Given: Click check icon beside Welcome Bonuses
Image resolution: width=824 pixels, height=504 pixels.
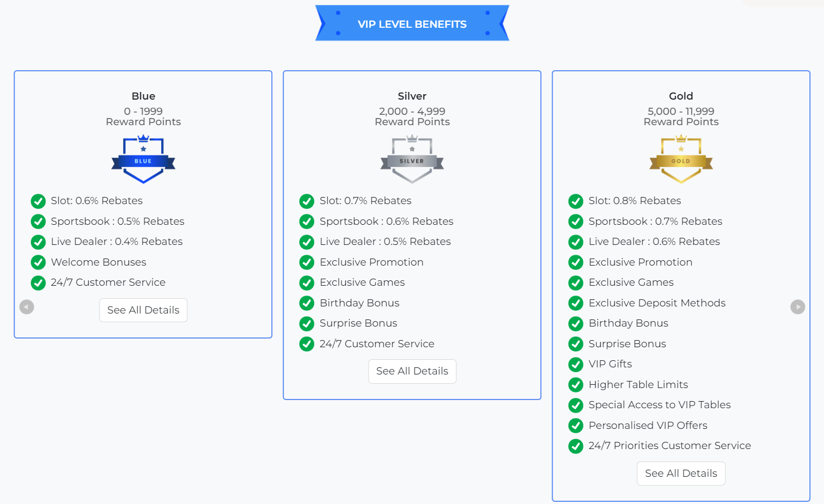Looking at the screenshot, I should pos(38,262).
